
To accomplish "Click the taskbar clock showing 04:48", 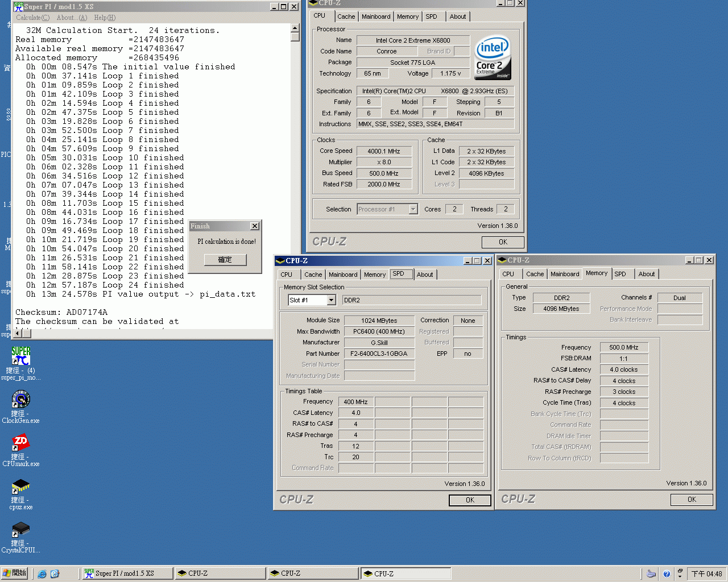I will [x=706, y=574].
